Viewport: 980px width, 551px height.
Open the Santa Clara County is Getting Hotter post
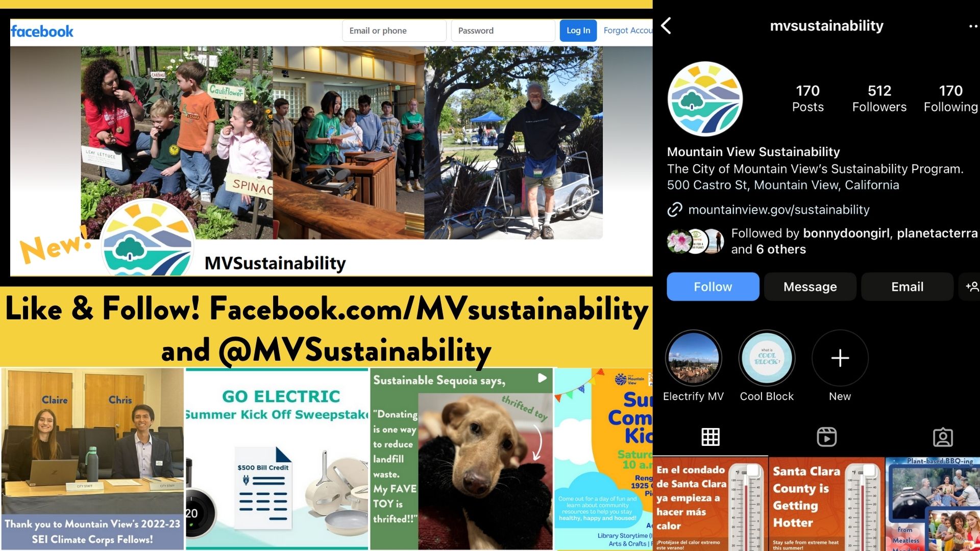[826, 504]
